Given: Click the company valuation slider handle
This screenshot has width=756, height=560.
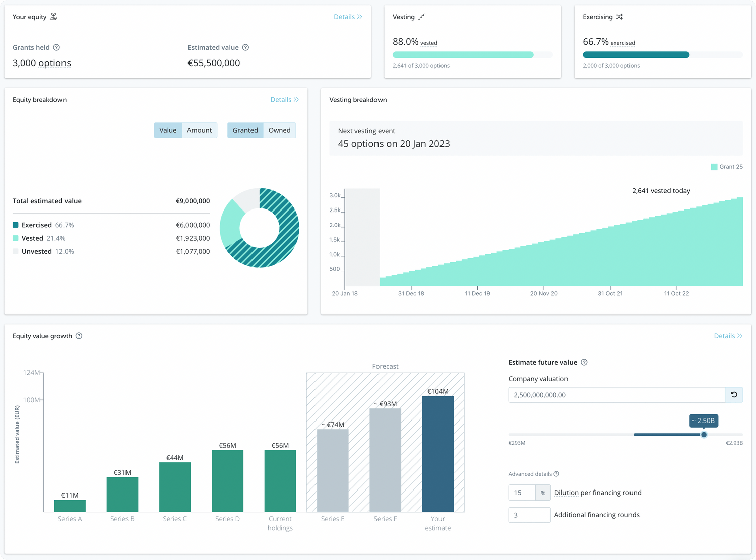Looking at the screenshot, I should click(x=704, y=434).
